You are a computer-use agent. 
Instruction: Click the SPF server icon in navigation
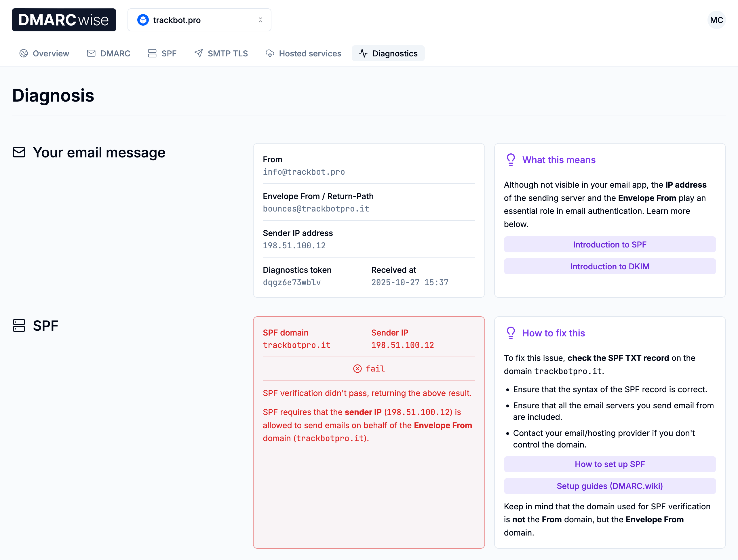pyautogui.click(x=151, y=53)
